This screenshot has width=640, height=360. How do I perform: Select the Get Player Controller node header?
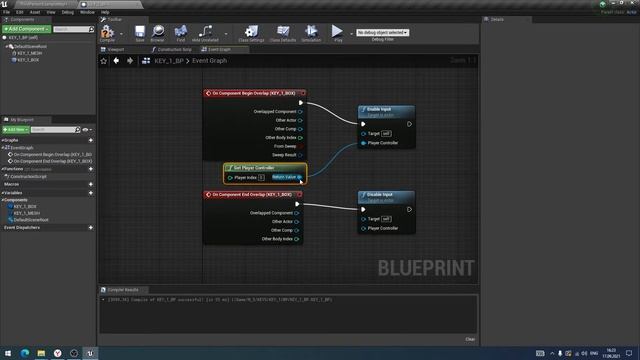264,168
